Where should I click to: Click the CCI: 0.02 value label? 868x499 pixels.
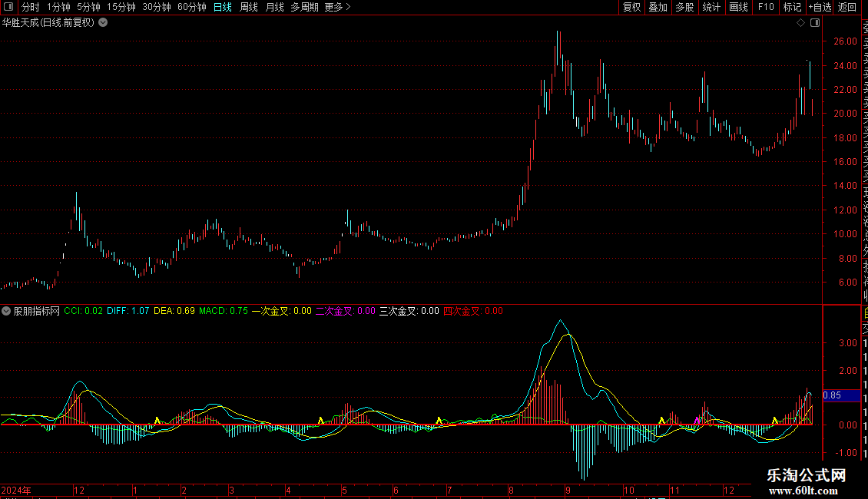[x=83, y=311]
